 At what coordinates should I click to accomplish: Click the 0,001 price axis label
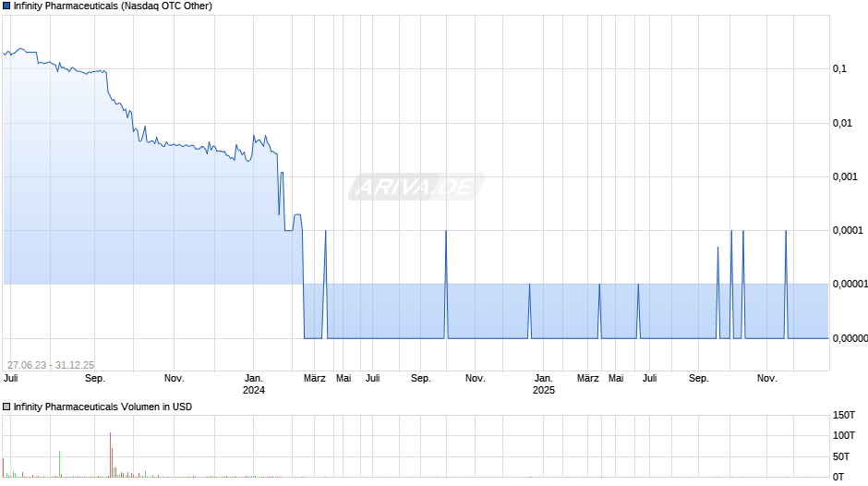pyautogui.click(x=845, y=176)
